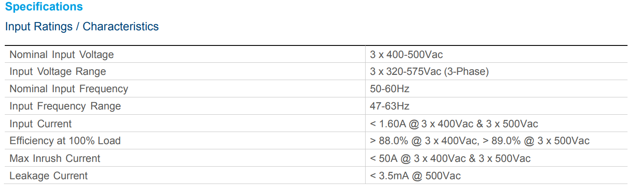Screen dimensions: 644x187
Task: Select the 47-63Hz range value
Action: pos(389,106)
